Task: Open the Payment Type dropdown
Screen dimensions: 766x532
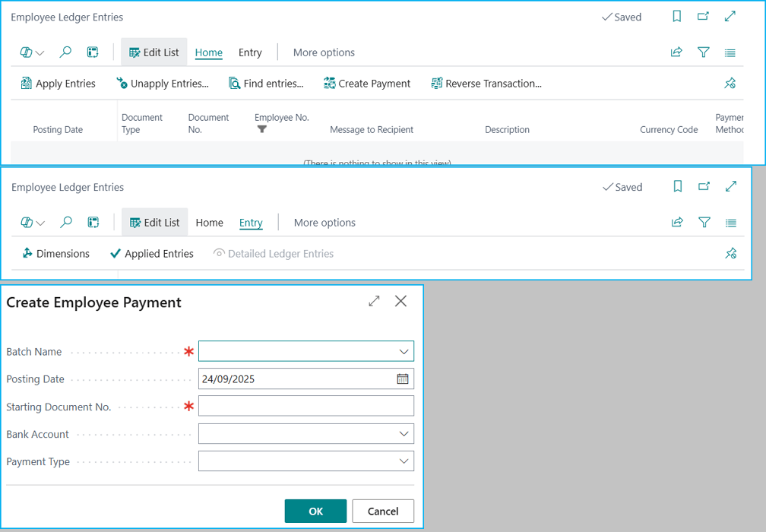Action: [404, 461]
